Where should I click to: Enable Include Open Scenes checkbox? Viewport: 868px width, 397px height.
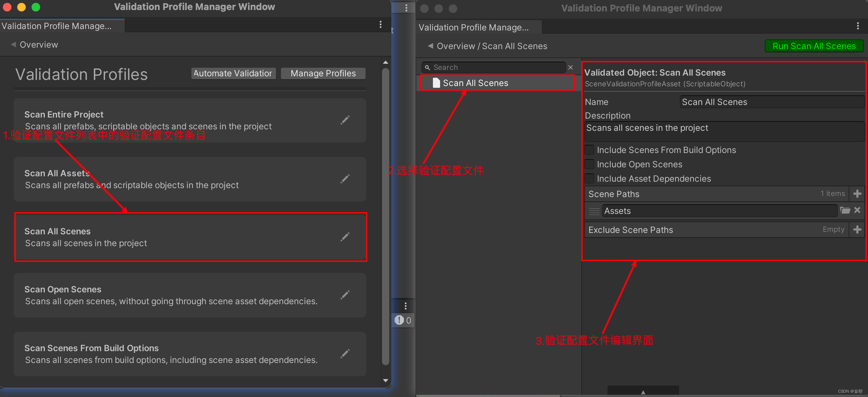point(589,164)
